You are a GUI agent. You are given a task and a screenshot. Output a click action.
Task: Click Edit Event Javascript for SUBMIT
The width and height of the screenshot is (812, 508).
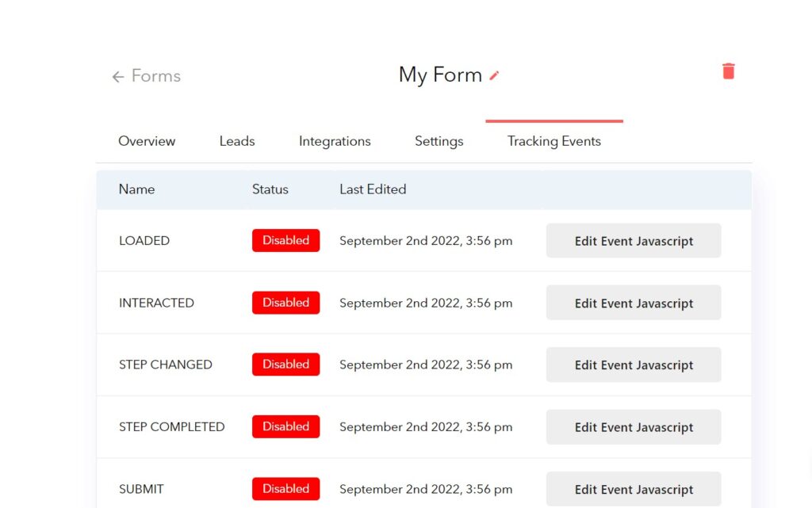coord(634,489)
